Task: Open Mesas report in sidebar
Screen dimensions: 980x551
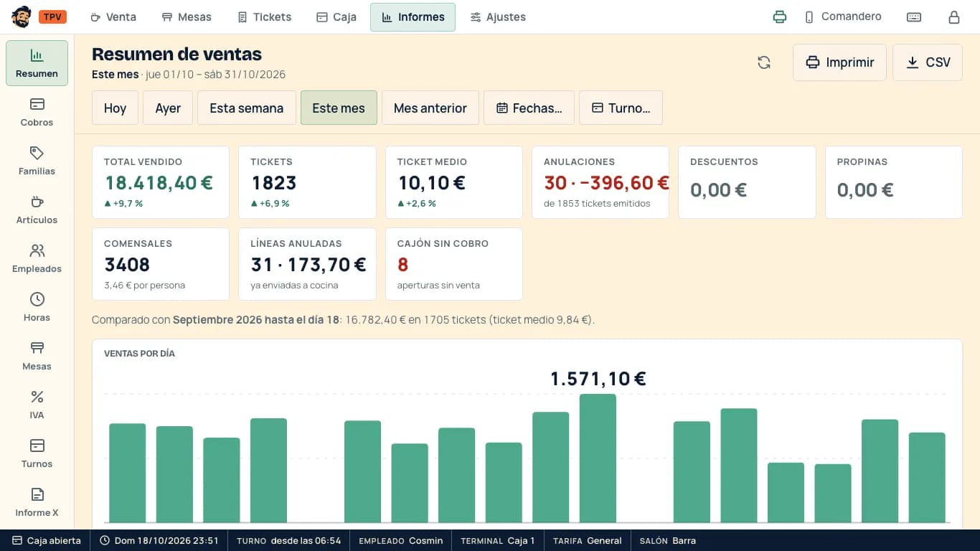Action: click(37, 356)
